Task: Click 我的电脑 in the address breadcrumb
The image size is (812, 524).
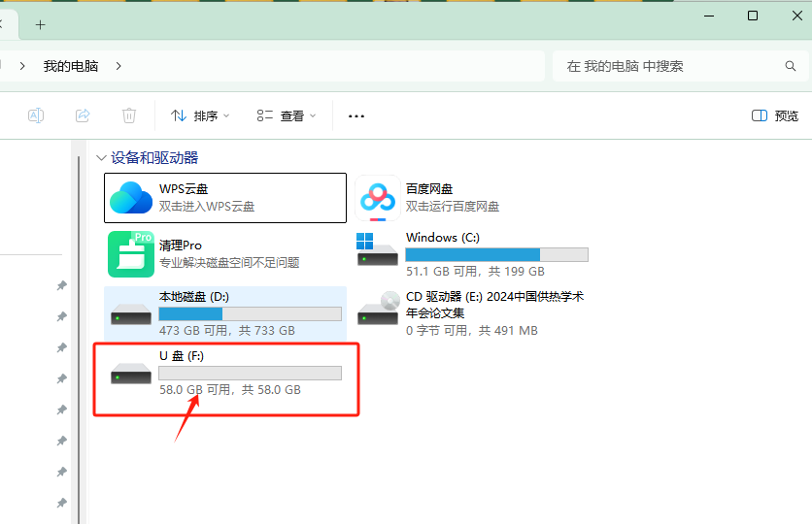Action: pos(71,66)
